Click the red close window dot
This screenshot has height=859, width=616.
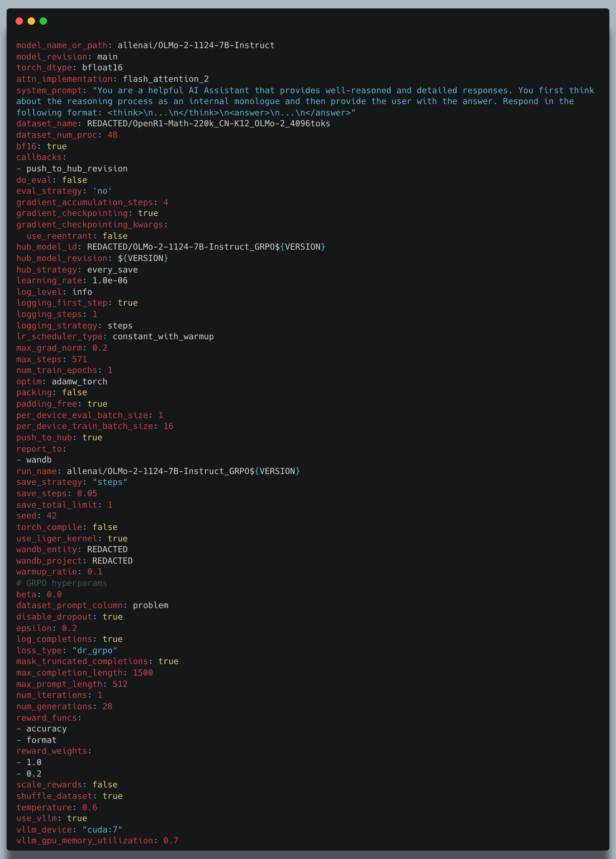pyautogui.click(x=19, y=21)
